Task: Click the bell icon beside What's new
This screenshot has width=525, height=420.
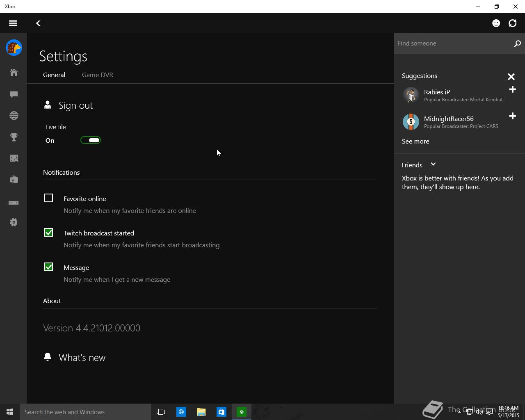Action: click(48, 357)
